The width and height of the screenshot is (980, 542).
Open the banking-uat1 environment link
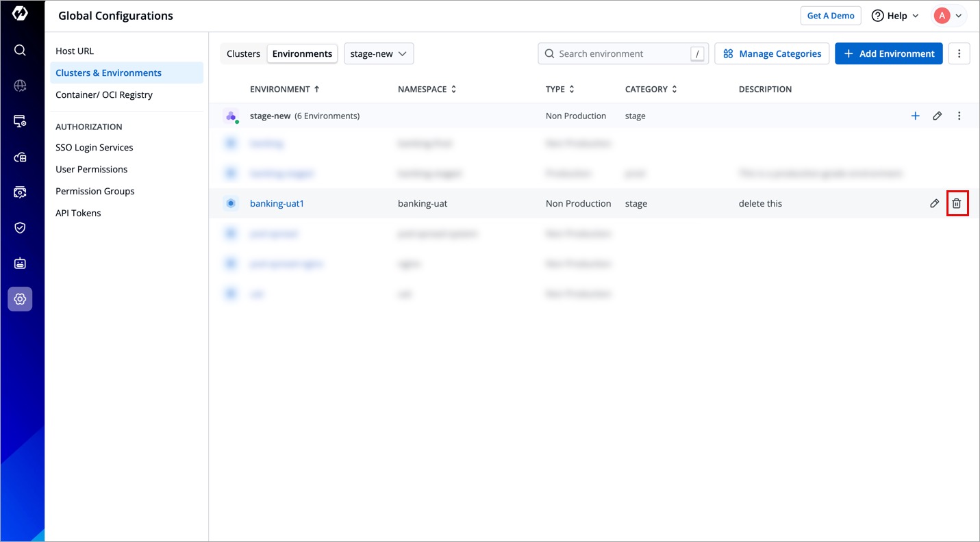(277, 203)
